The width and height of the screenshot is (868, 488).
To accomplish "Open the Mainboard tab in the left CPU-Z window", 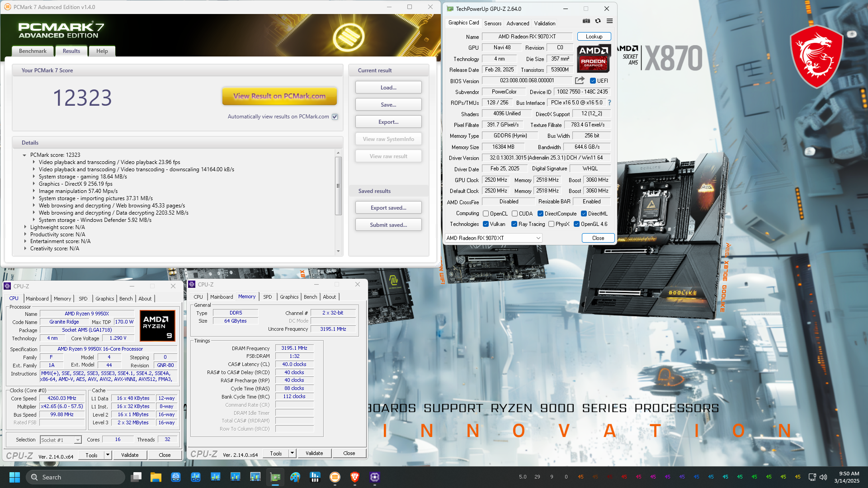I will (x=37, y=299).
